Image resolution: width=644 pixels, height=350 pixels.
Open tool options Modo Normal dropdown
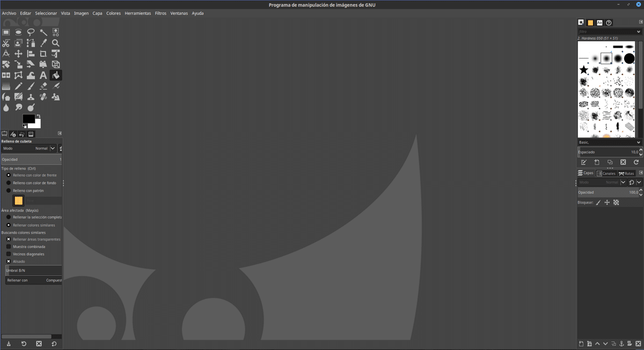pyautogui.click(x=29, y=148)
